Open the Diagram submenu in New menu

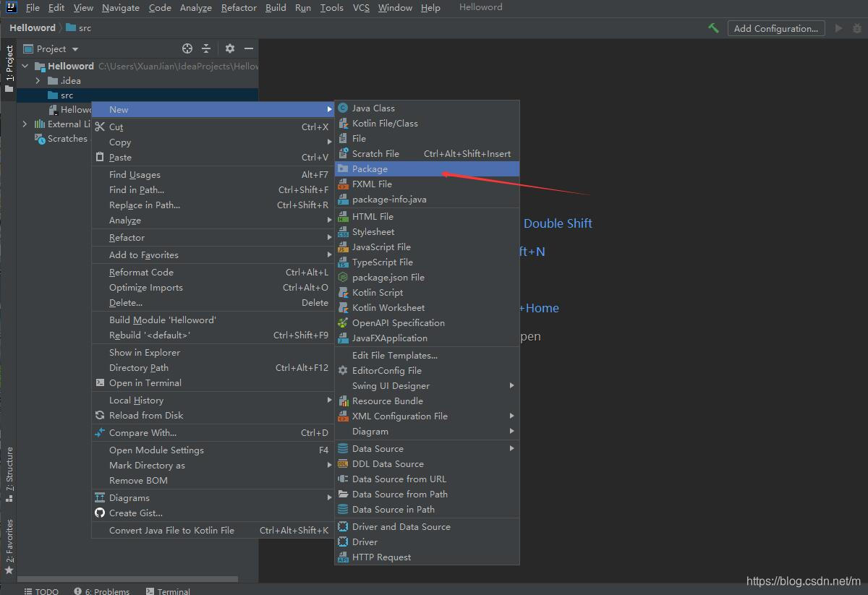point(427,432)
